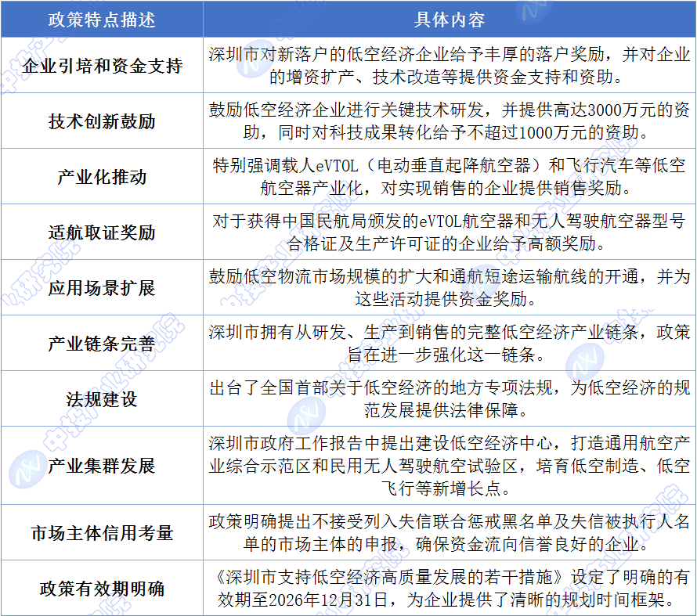Viewport: 697px width, 616px height.
Task: Select the 企业引培和资金支持 row label
Action: pos(102,66)
